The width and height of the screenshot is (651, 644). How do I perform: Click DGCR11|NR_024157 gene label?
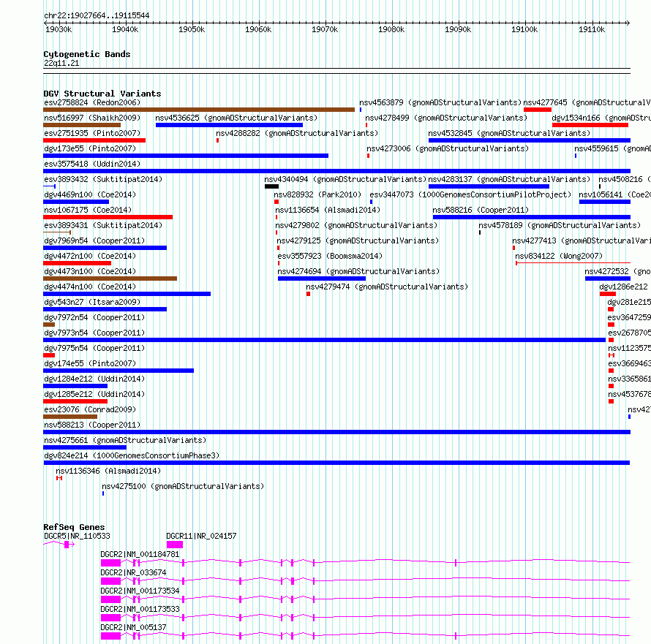click(201, 536)
